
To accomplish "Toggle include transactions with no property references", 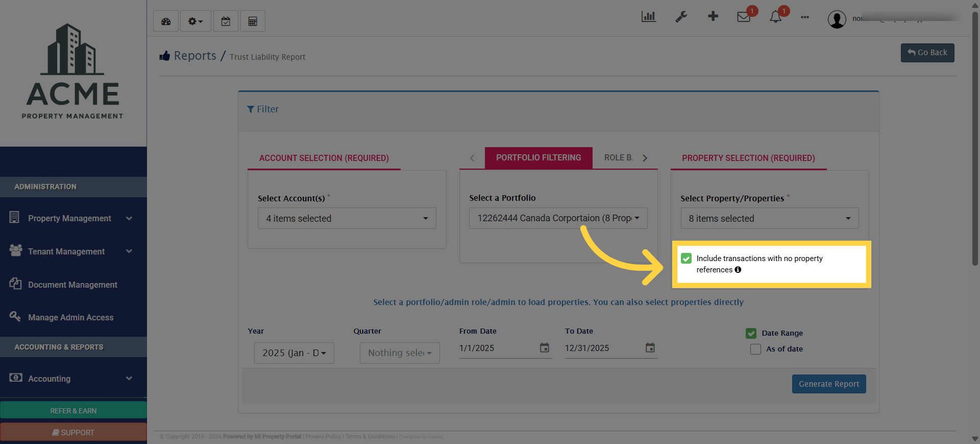I will (687, 259).
